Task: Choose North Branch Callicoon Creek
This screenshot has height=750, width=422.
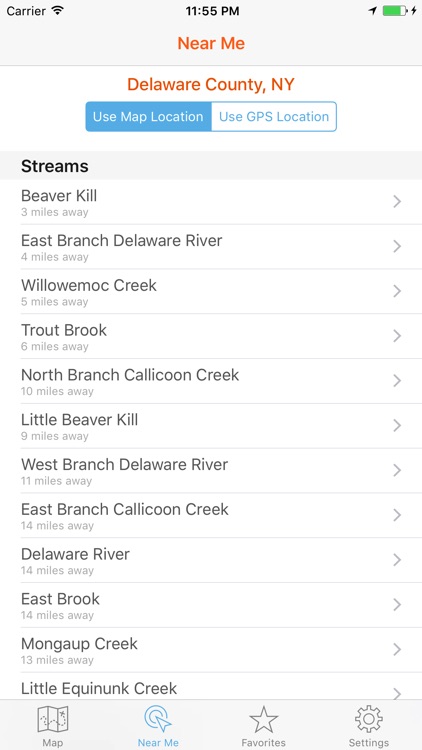Action: point(211,381)
